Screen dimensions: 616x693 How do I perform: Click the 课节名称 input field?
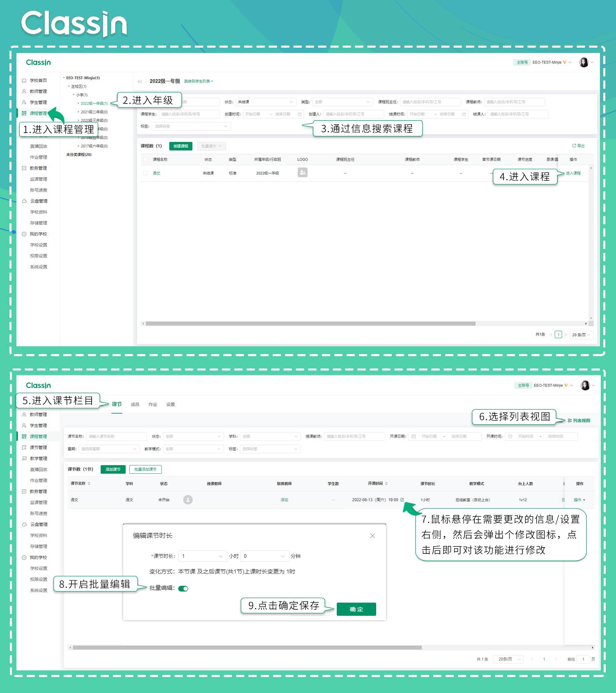(x=116, y=436)
